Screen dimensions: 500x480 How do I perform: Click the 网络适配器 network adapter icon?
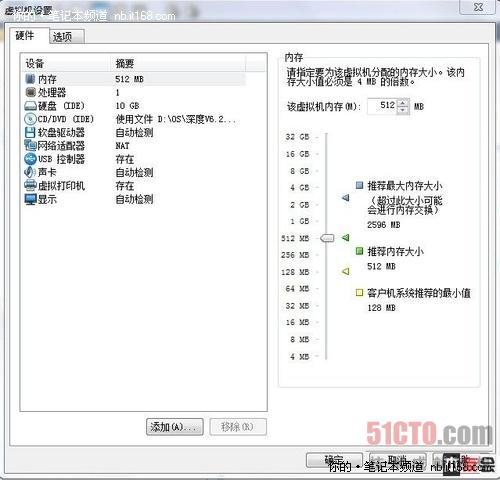tap(30, 146)
